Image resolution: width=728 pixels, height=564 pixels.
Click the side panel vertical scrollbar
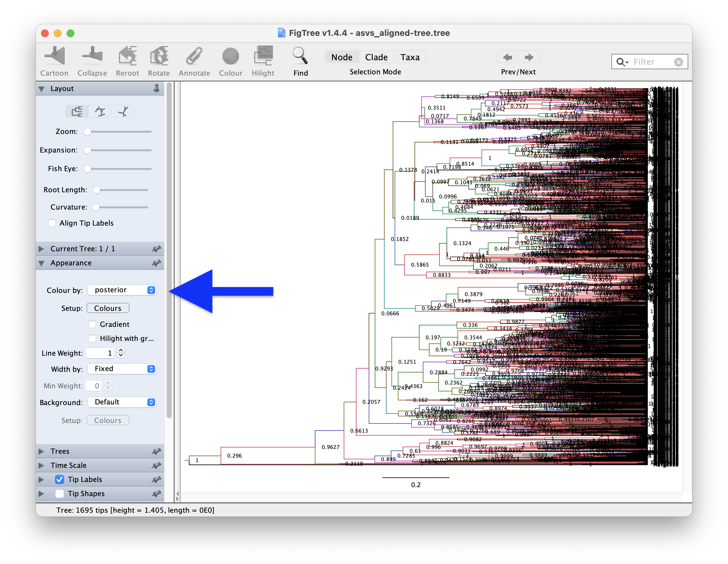click(169, 250)
